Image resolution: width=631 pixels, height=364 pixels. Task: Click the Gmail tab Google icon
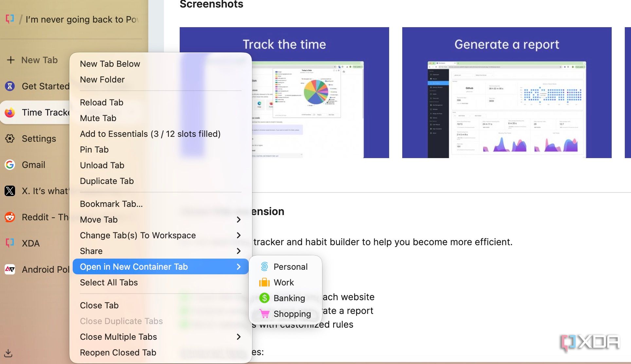10,165
